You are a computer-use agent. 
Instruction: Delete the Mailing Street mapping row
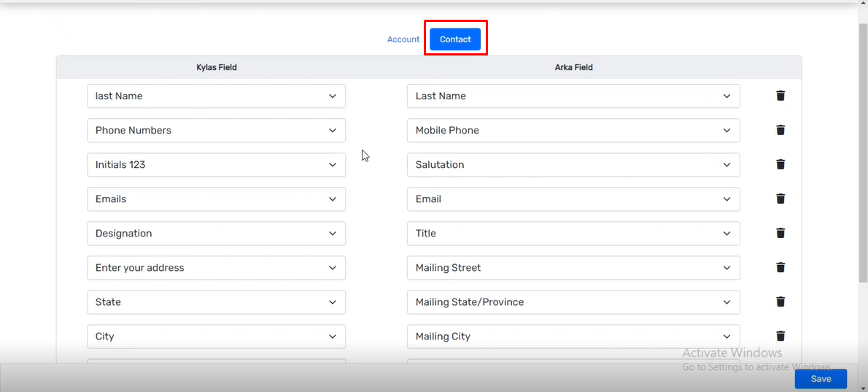tap(780, 267)
